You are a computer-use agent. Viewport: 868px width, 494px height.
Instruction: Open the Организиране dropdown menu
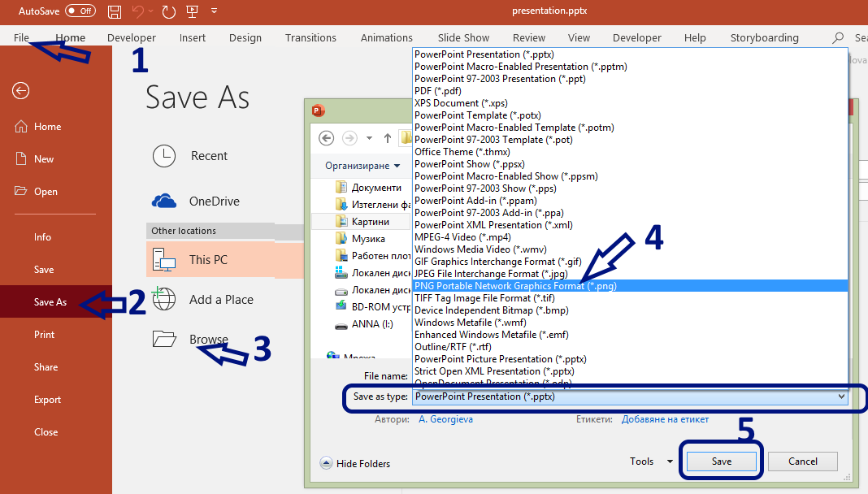pyautogui.click(x=362, y=166)
